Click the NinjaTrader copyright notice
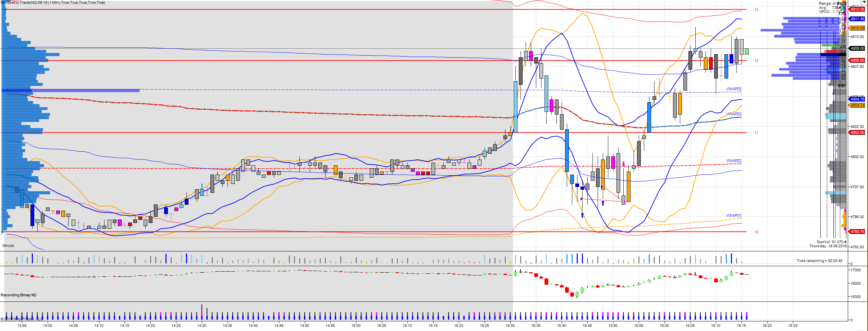 coord(22,319)
